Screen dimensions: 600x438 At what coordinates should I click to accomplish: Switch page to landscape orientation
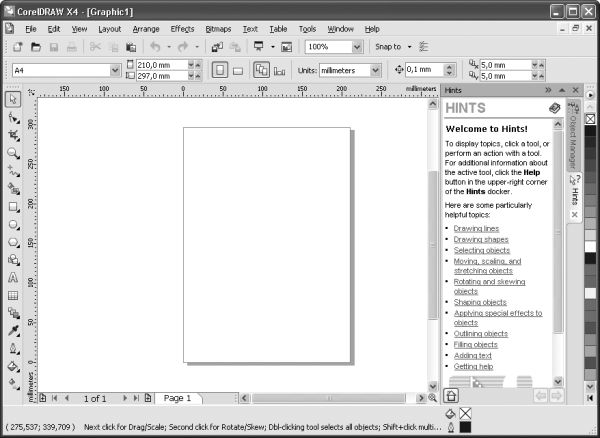click(238, 70)
